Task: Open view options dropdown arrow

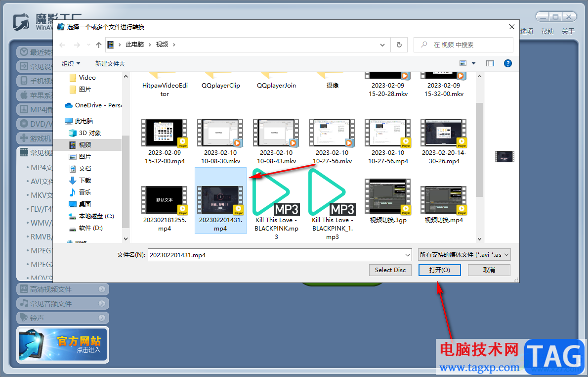Action: pyautogui.click(x=473, y=63)
